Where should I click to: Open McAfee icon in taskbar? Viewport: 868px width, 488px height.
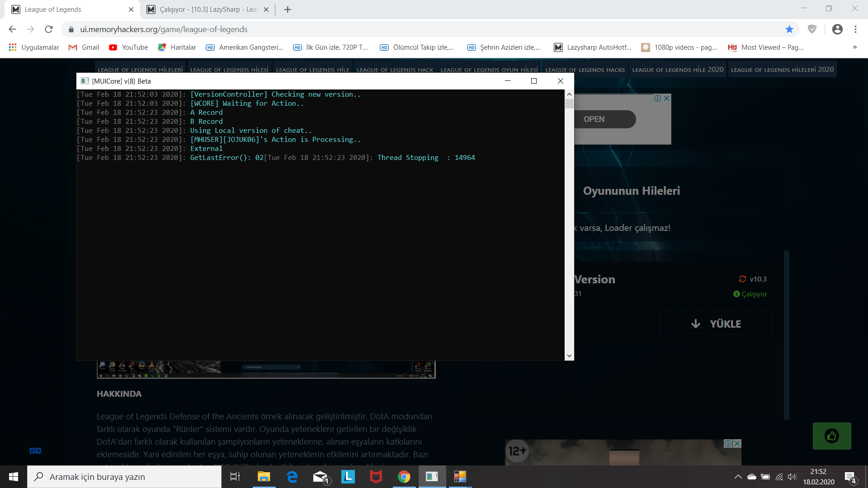coord(376,477)
